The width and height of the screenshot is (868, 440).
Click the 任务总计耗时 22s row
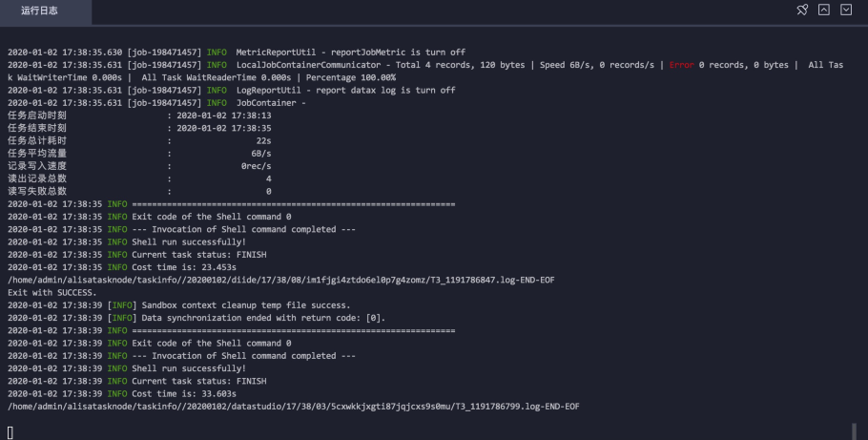(139, 140)
